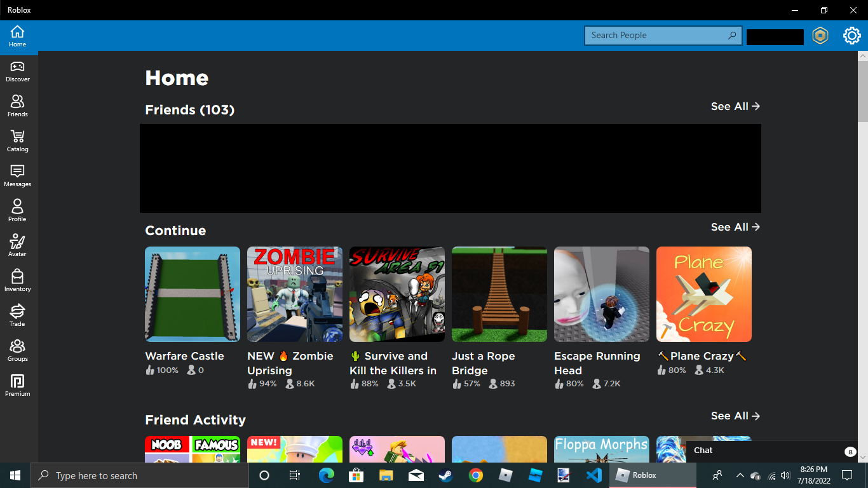The width and height of the screenshot is (868, 488).
Task: Open the Trade icon
Action: [x=17, y=316]
